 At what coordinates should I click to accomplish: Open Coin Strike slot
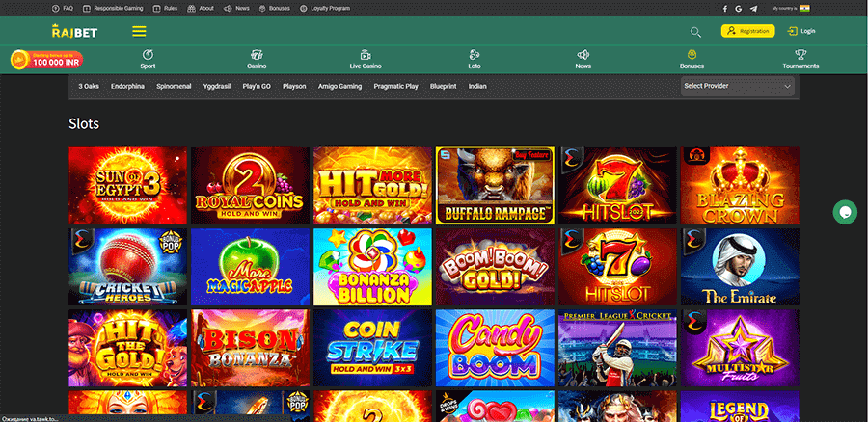point(372,348)
